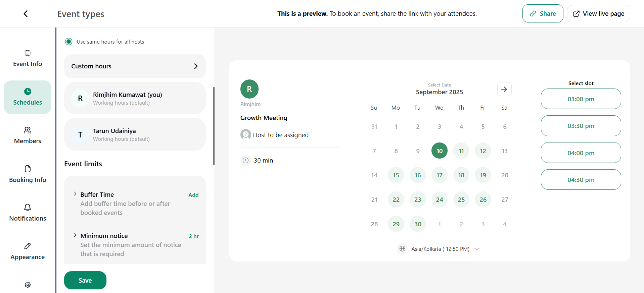The width and height of the screenshot is (644, 293).
Task: Go back using the left arrow icon
Action: (x=26, y=14)
